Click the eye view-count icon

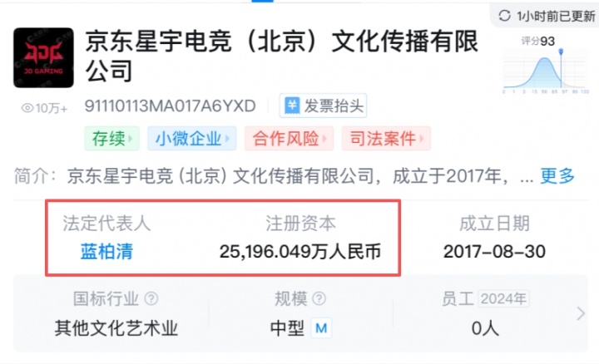[27, 108]
